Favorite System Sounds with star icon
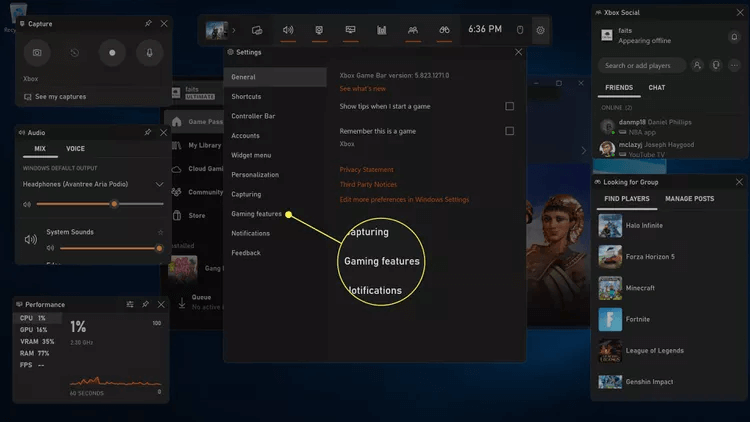Screen dimensions: 750x422 click(x=160, y=232)
